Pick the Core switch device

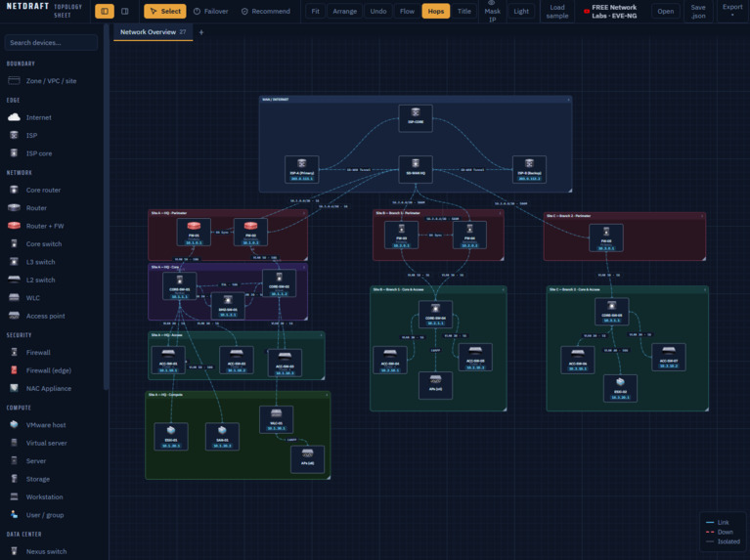[x=52, y=244]
